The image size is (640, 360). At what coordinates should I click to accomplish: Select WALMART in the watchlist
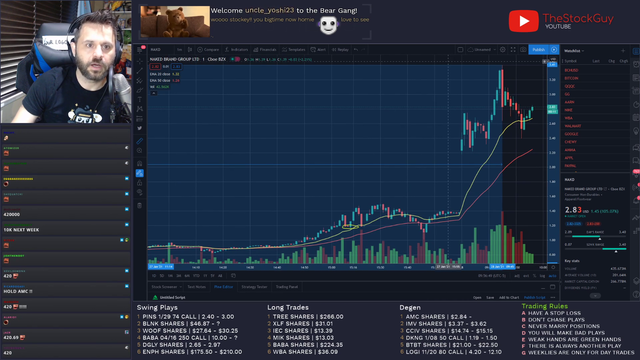coord(573,126)
